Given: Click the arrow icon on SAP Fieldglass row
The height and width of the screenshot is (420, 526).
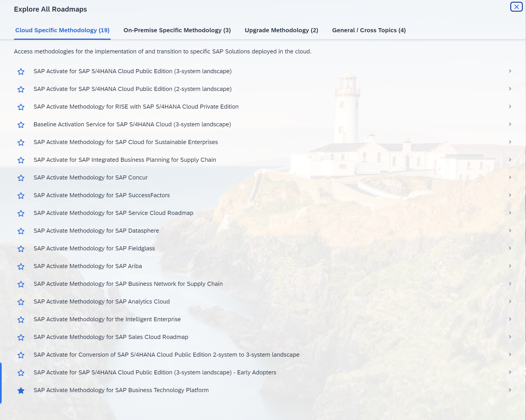Looking at the screenshot, I should pyautogui.click(x=510, y=248).
